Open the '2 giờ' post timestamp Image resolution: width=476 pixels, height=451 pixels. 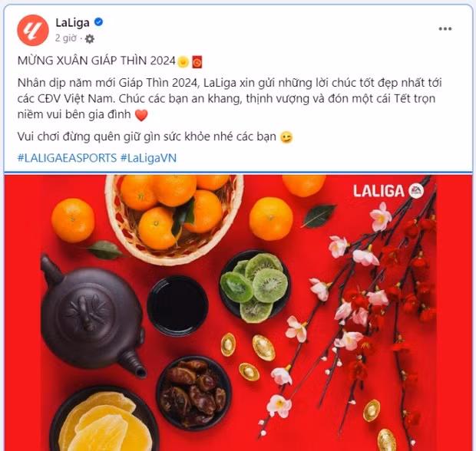click(x=66, y=38)
